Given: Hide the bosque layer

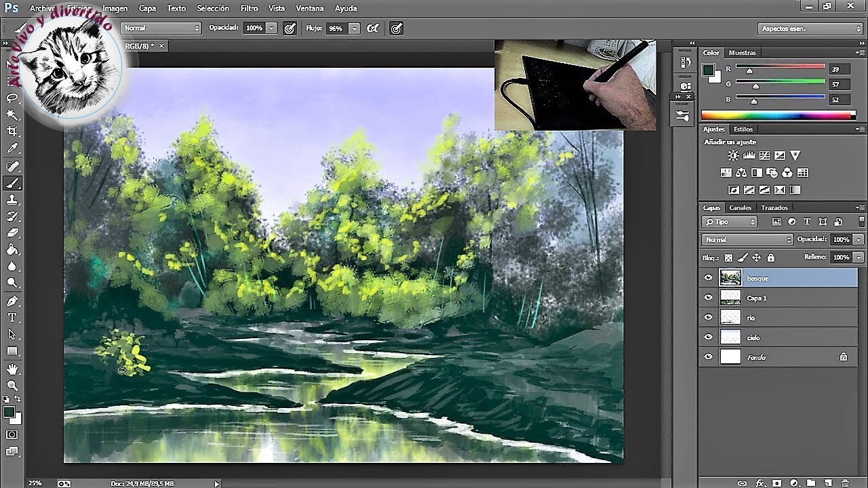Looking at the screenshot, I should tap(709, 278).
